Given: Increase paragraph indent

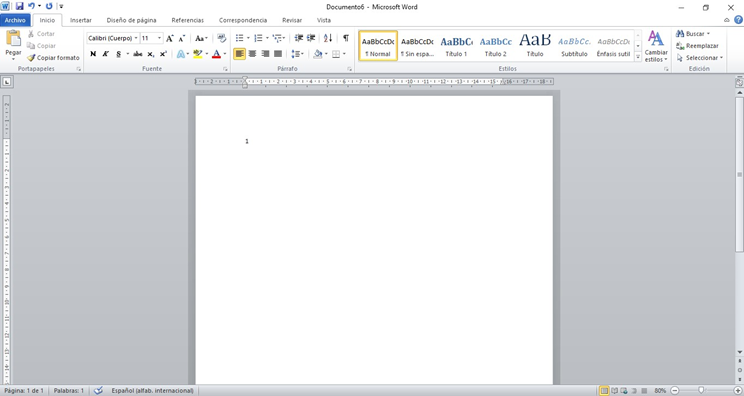Looking at the screenshot, I should [311, 38].
